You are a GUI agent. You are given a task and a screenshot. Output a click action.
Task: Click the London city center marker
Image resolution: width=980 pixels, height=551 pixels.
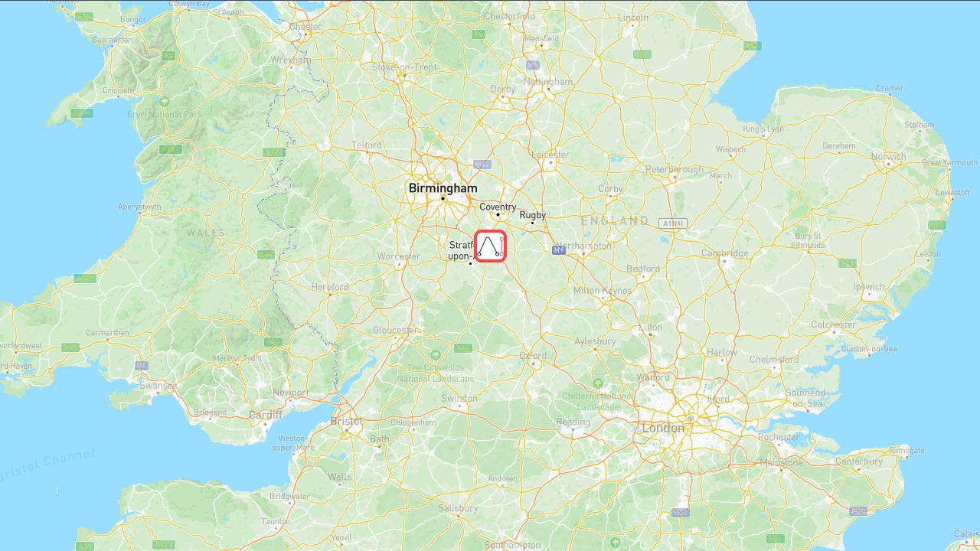[x=690, y=418]
